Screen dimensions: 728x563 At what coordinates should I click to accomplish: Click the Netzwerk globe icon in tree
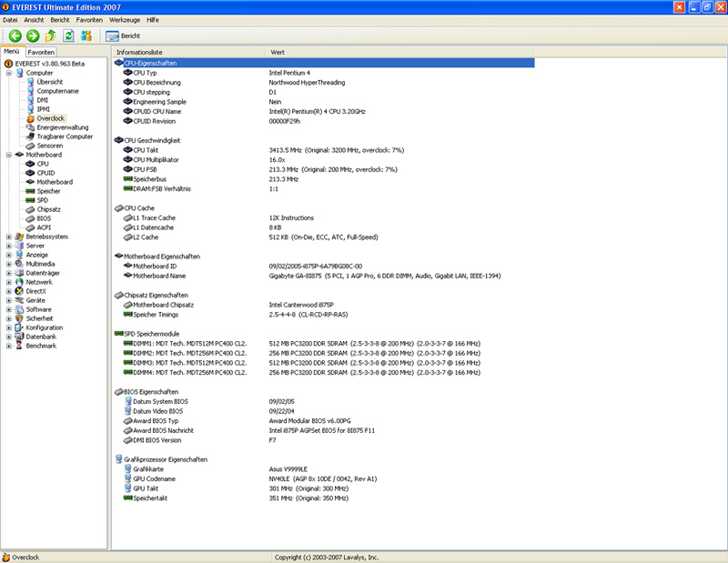pos(19,282)
